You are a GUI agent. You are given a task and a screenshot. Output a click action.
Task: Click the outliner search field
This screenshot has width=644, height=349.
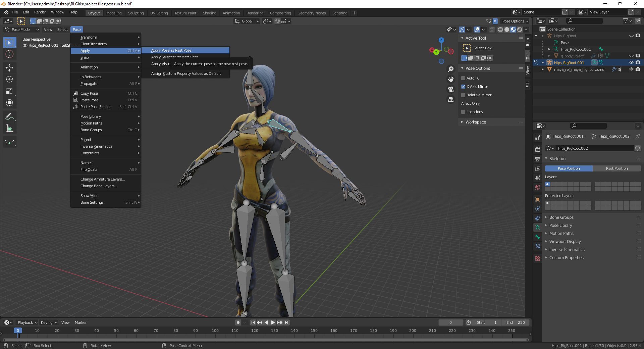coord(584,21)
